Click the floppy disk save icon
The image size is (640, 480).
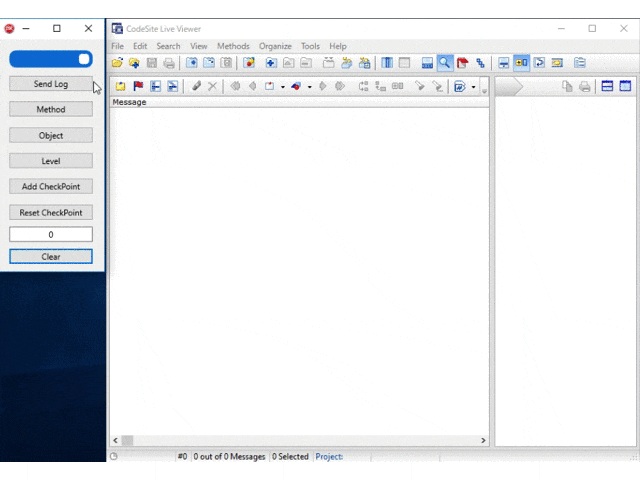coord(152,63)
